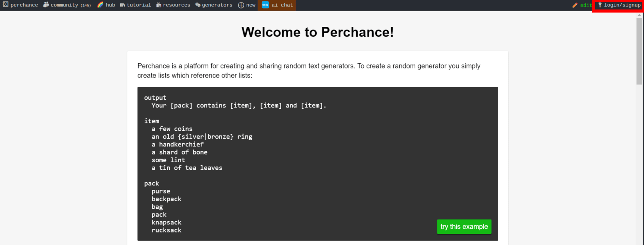Viewport: 644px width, 245px height.
Task: Click the pencil icon beside edit
Action: (575, 5)
